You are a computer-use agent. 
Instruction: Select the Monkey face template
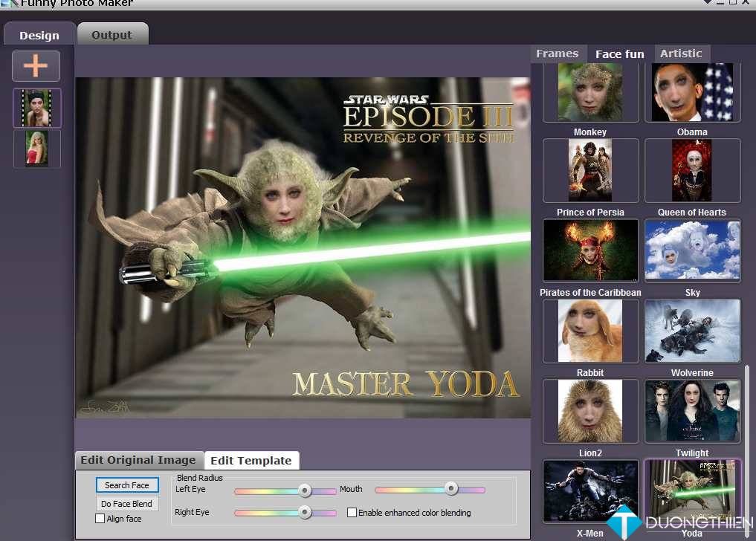pyautogui.click(x=590, y=92)
